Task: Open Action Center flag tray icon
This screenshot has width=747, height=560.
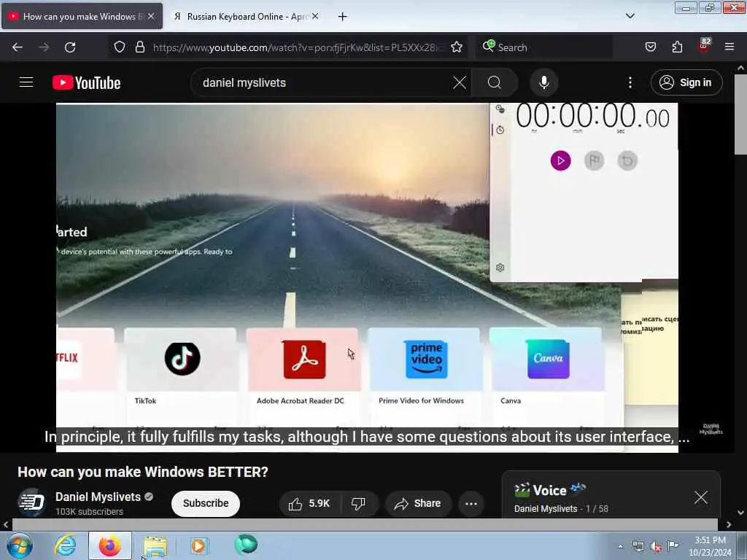Action: tap(673, 546)
